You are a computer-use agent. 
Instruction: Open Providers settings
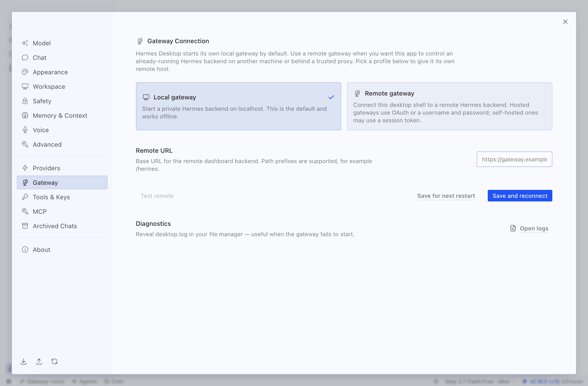tap(62, 168)
